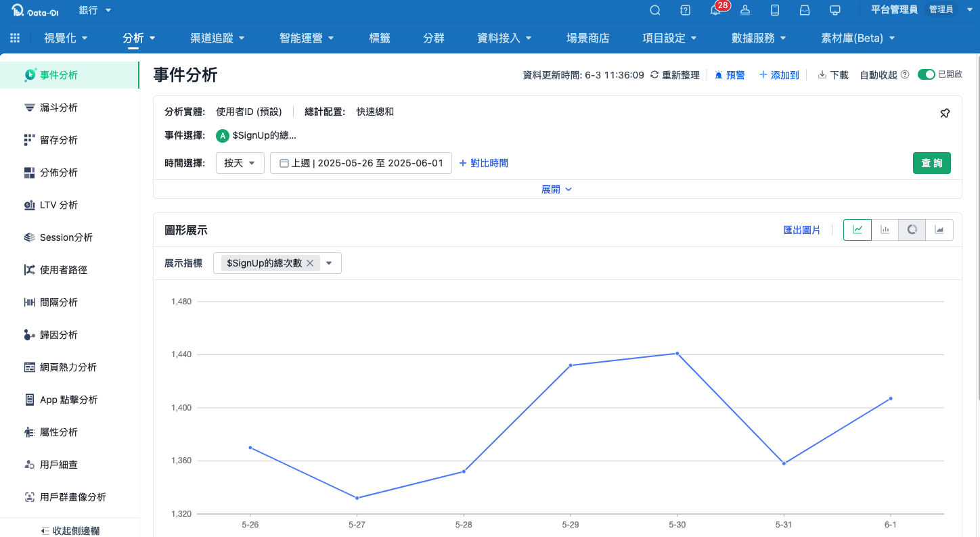Open the 分析 menu

tap(139, 39)
